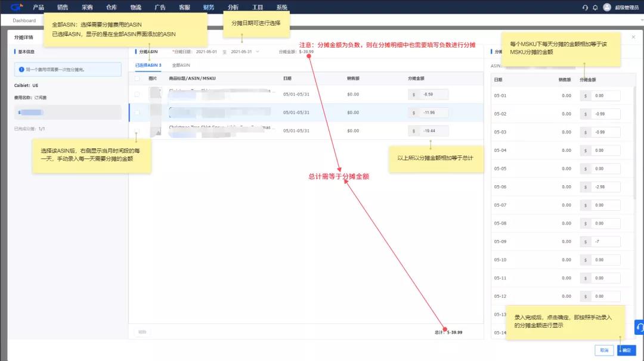Switch to the 全部ASIN tab
644x361 pixels.
click(x=181, y=65)
